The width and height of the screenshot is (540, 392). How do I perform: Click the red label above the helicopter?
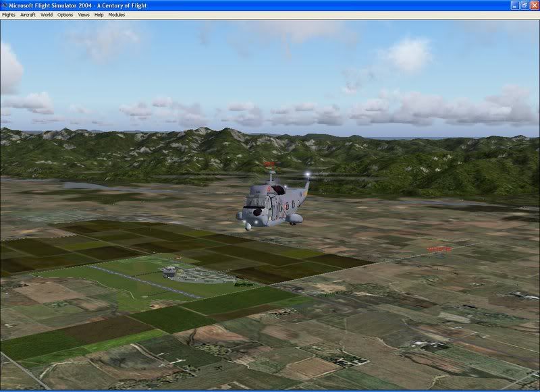269,164
